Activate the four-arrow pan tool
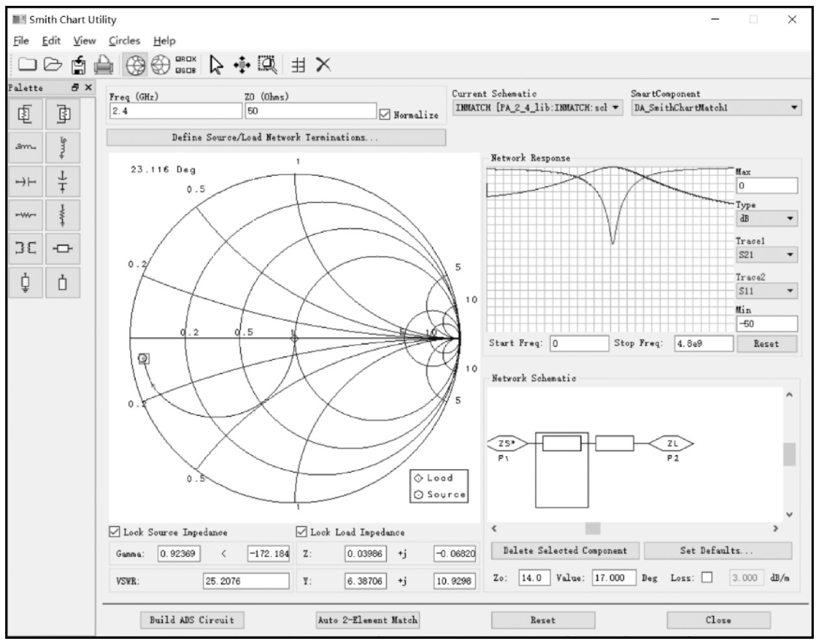This screenshot has height=644, width=819. point(240,64)
